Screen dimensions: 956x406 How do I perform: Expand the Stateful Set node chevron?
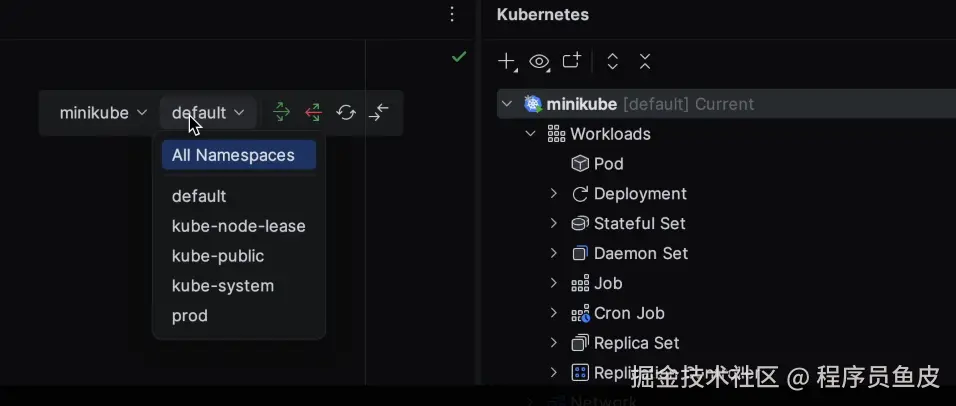[x=554, y=223]
